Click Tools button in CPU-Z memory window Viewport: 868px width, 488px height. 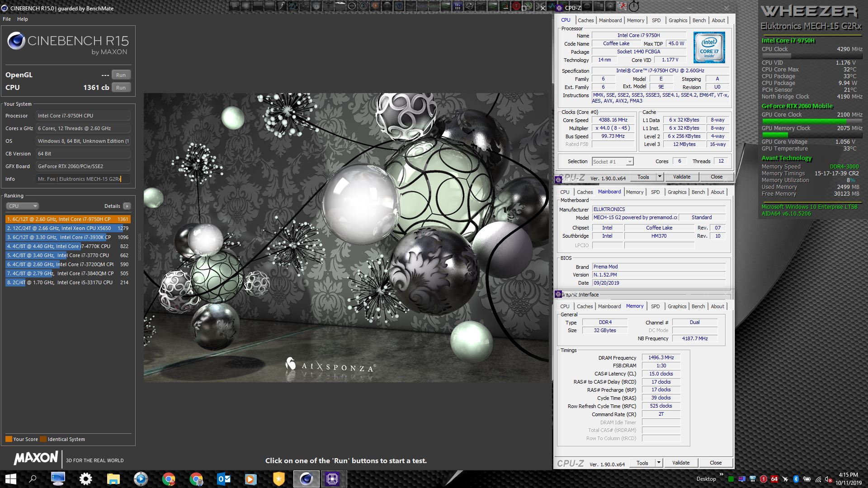[642, 463]
